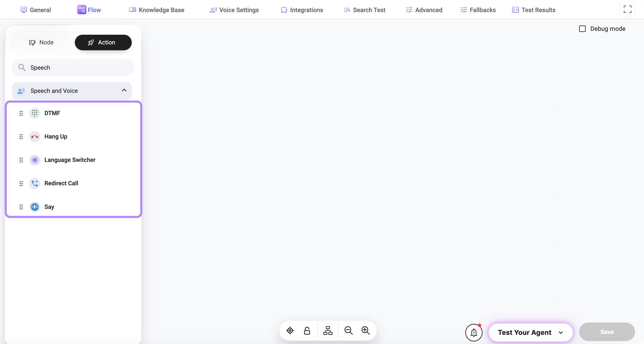Center the canvas with target icon
Screen dimensions: 644x344
pos(290,331)
